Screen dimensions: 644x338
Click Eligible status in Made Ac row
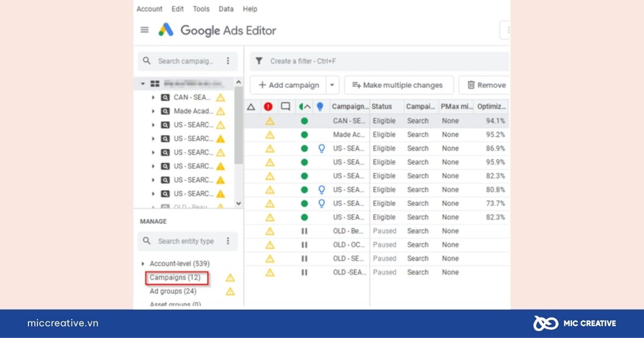(384, 135)
